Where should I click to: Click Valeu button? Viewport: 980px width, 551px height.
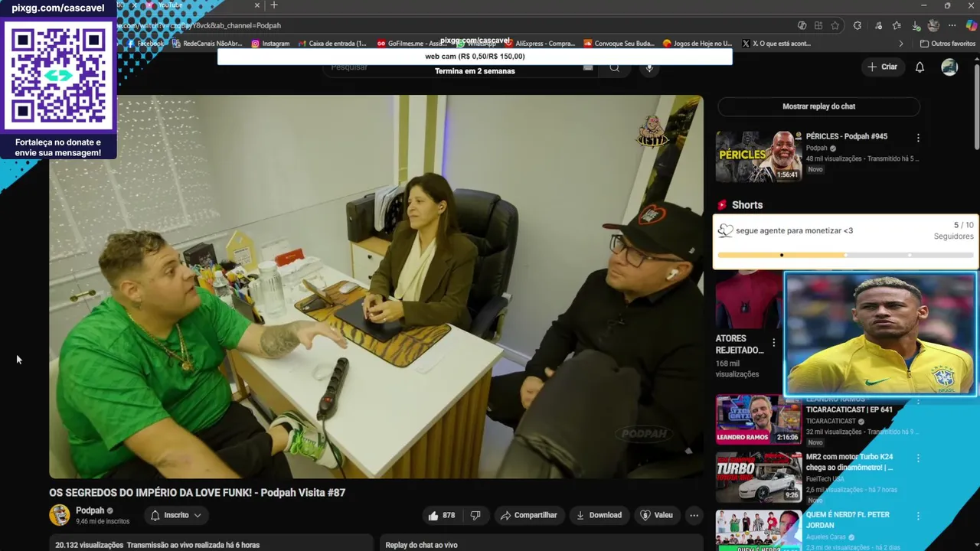[656, 515]
